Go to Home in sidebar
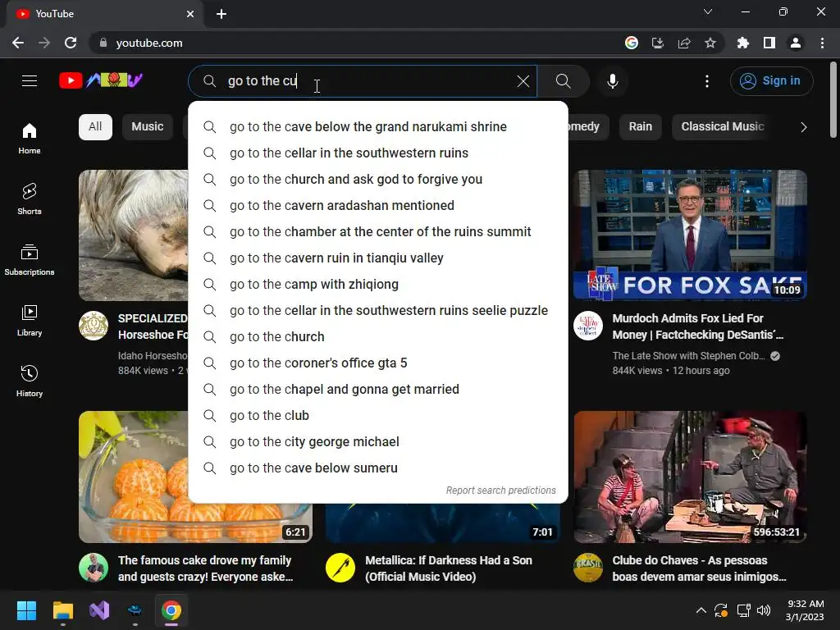840x630 pixels. [x=30, y=139]
